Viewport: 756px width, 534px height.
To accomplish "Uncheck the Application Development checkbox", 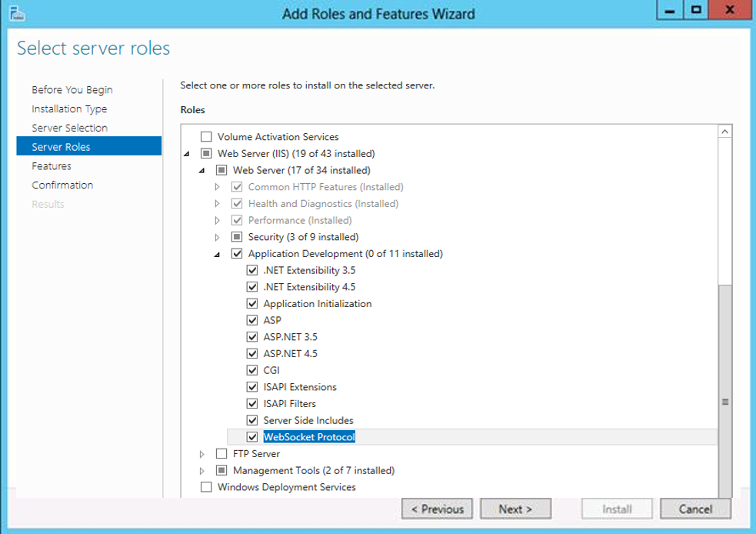I will (x=237, y=253).
